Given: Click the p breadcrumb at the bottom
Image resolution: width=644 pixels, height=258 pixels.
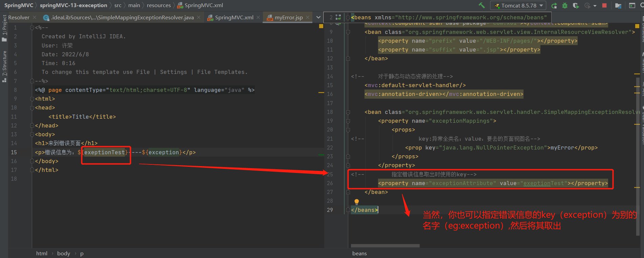Looking at the screenshot, I should 82,253.
